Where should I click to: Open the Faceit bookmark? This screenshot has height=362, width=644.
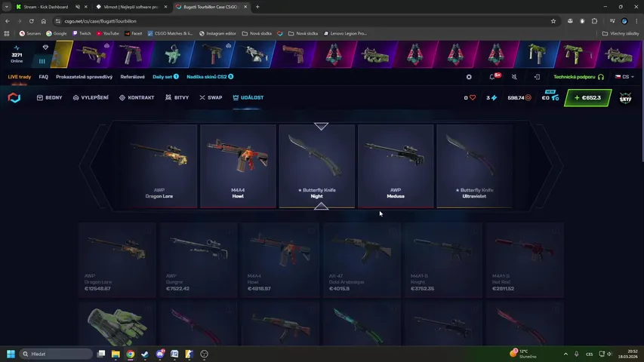click(x=134, y=33)
